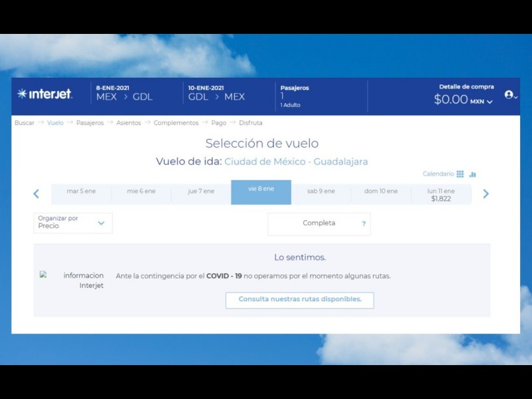Open the Pasajeros 1 Adulto selector

[293, 96]
